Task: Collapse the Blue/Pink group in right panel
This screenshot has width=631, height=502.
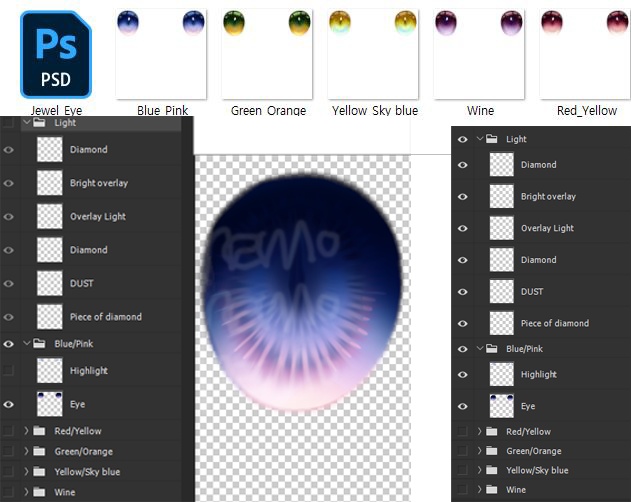Action: [480, 348]
